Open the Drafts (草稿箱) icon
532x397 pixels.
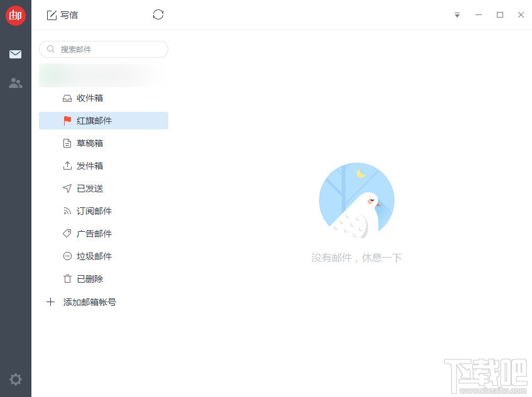pyautogui.click(x=67, y=143)
